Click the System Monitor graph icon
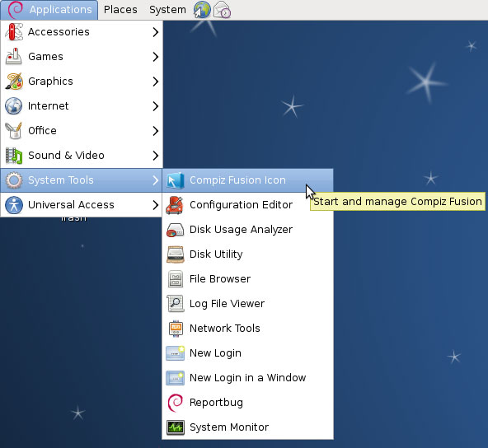Image resolution: width=488 pixels, height=448 pixels. [176, 427]
